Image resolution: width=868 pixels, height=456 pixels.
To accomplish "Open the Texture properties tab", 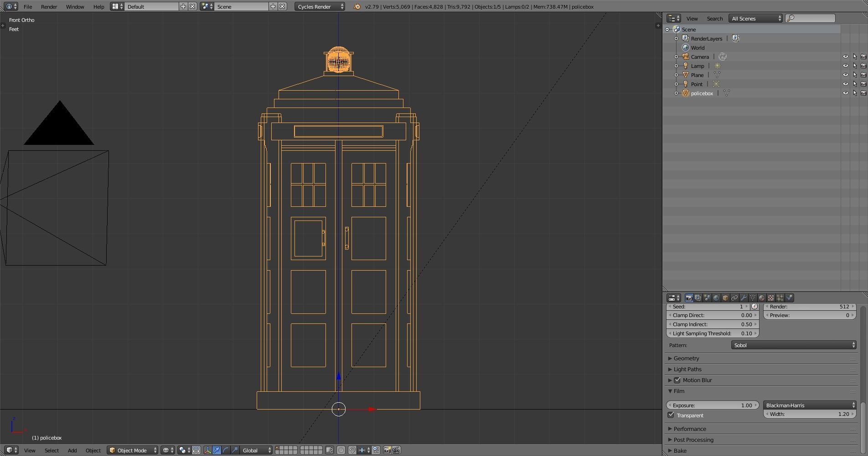I will pos(771,298).
